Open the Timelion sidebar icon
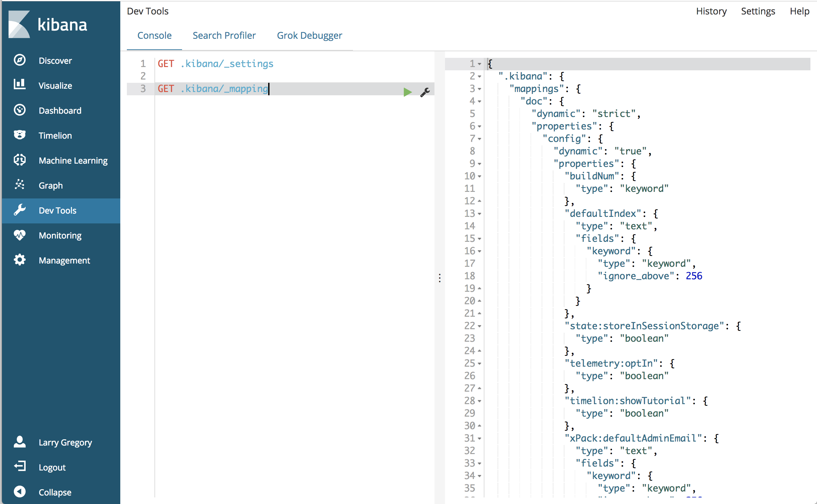This screenshot has width=817, height=504. [20, 135]
